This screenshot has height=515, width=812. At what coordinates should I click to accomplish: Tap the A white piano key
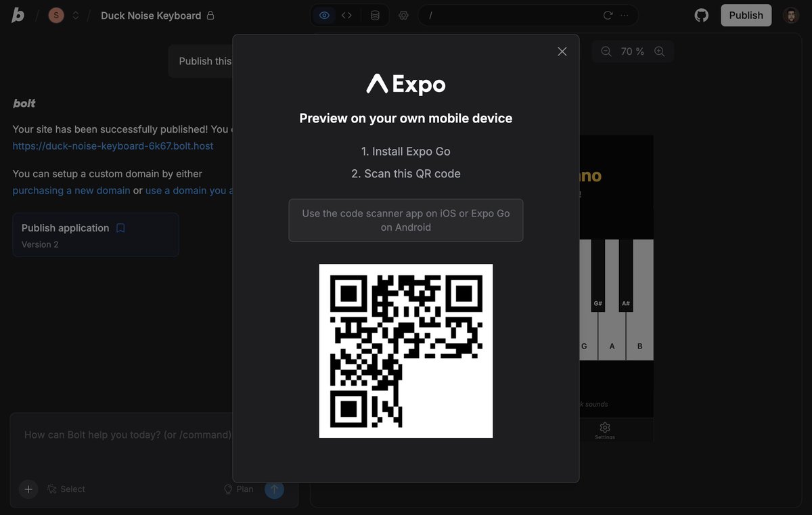click(x=612, y=335)
